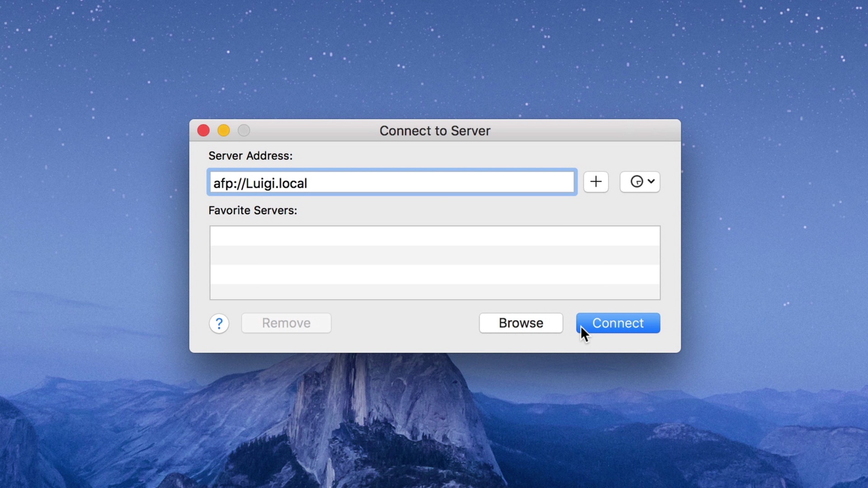This screenshot has height=488, width=868.
Task: Expand the recent servers dropdown chevron
Action: click(651, 182)
